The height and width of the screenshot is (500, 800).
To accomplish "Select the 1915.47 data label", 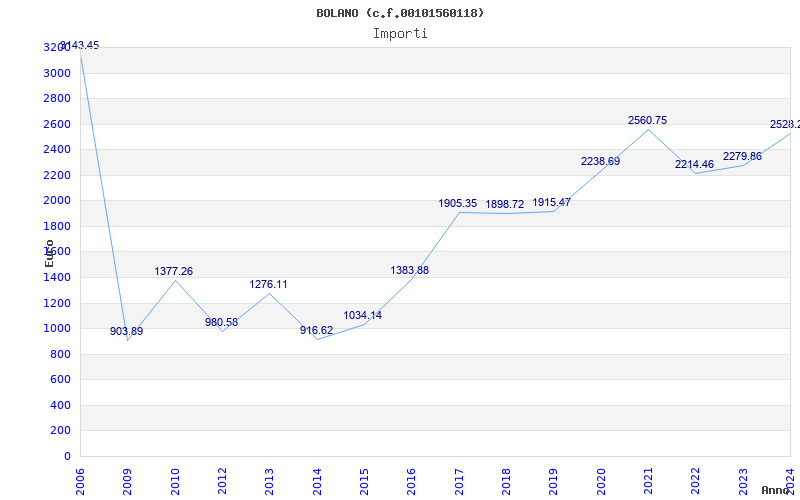I will pos(552,203).
